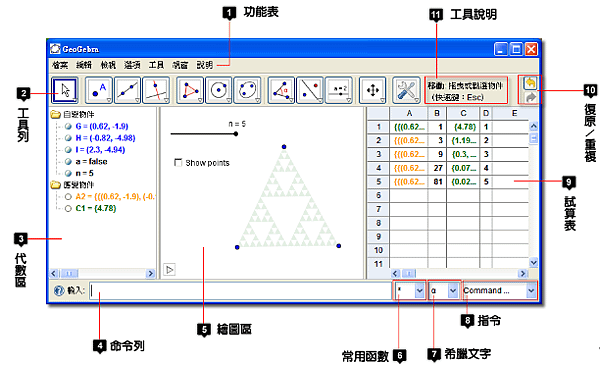This screenshot has height=365, width=600.
Task: Open the 編輯 (Edit) menu
Action: click(84, 65)
